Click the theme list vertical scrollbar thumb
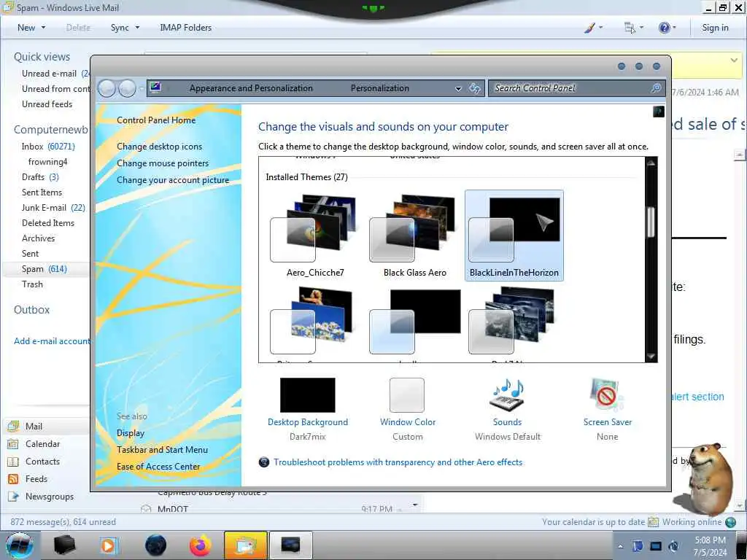Image resolution: width=747 pixels, height=560 pixels. tap(651, 222)
